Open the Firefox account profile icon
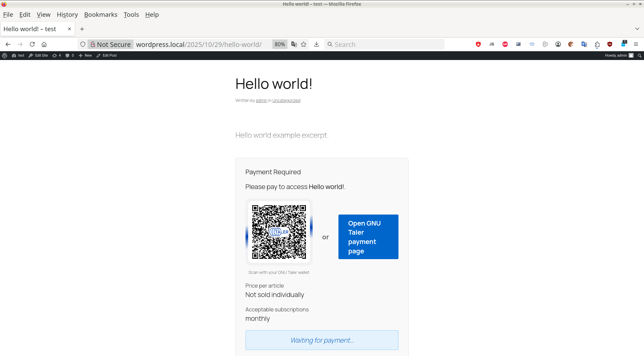The image size is (644, 356). pos(558,44)
